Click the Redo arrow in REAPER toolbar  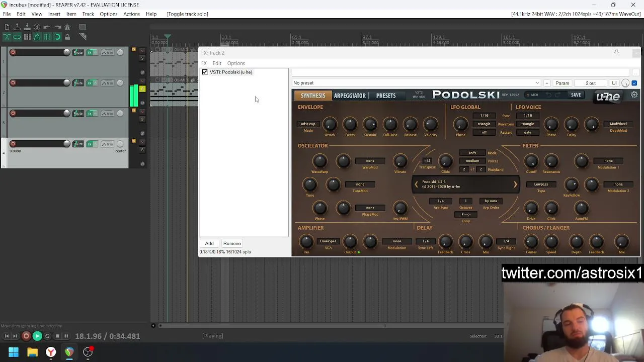pos(57,27)
